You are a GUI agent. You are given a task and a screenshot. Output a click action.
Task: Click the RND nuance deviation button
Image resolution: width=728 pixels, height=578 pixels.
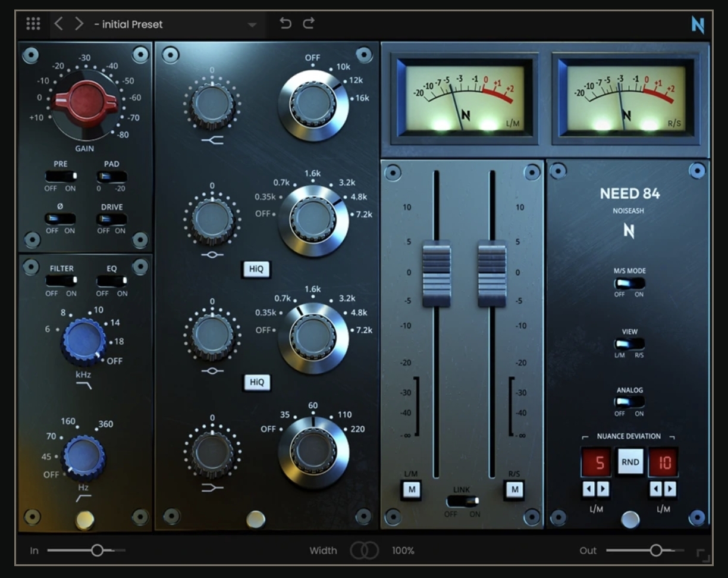tap(630, 462)
